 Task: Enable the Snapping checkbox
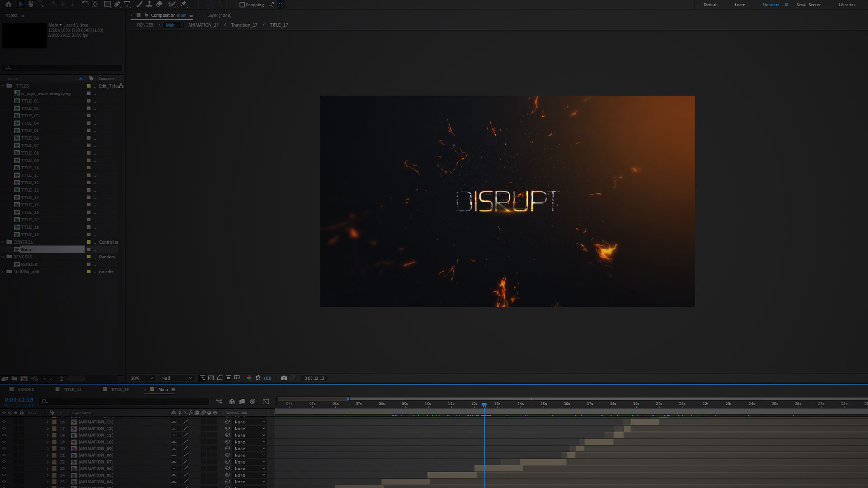(242, 5)
